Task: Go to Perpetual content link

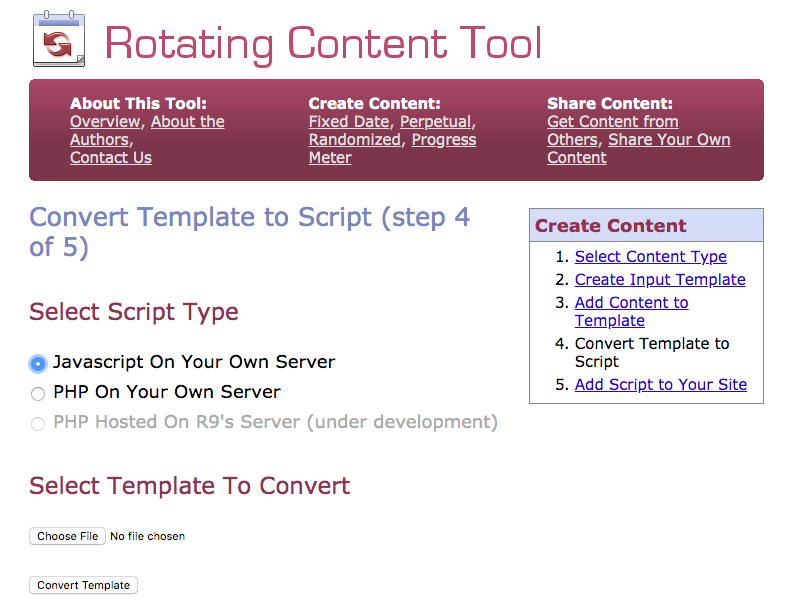Action: click(436, 122)
